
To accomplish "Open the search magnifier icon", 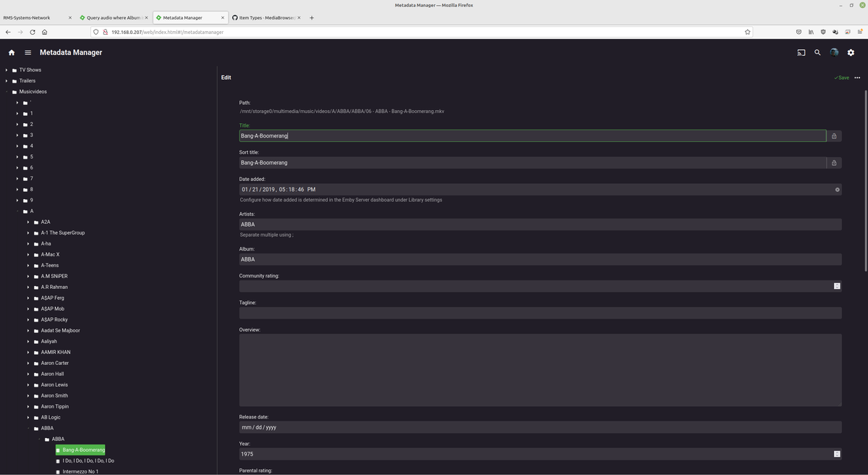I will [817, 52].
